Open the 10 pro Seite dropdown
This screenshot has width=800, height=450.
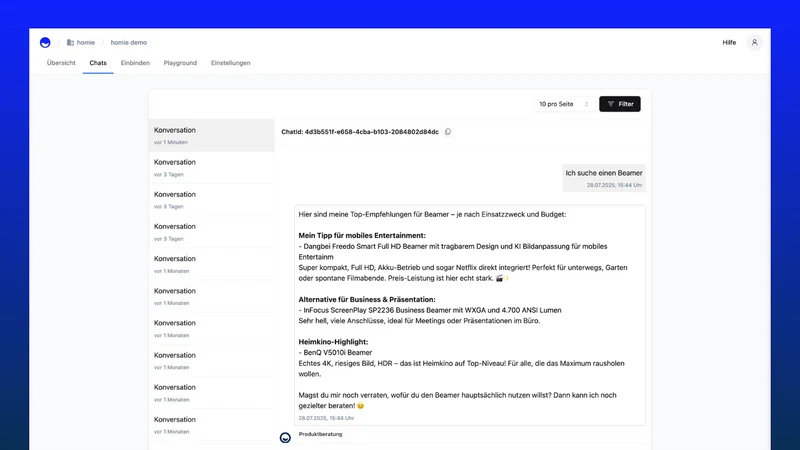[564, 104]
